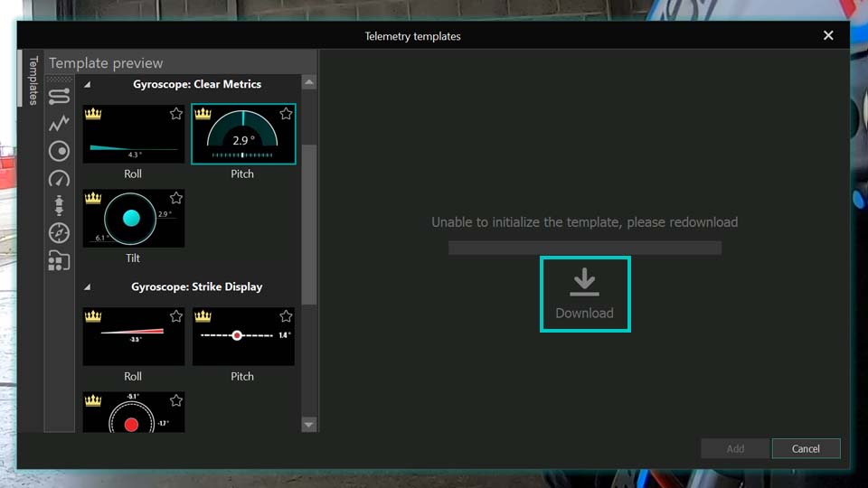Viewport: 868px width, 488px height.
Task: Select the Strike Display Roll thumbnail
Action: pyautogui.click(x=133, y=336)
